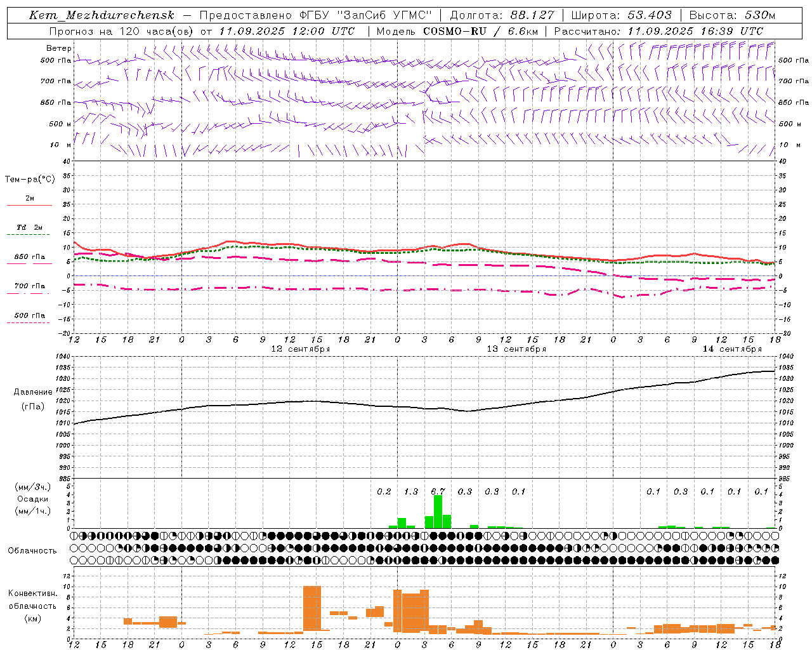This screenshot has height=650, width=812.
Task: Click the Тем-ра(°C) panel label
Action: click(x=30, y=180)
